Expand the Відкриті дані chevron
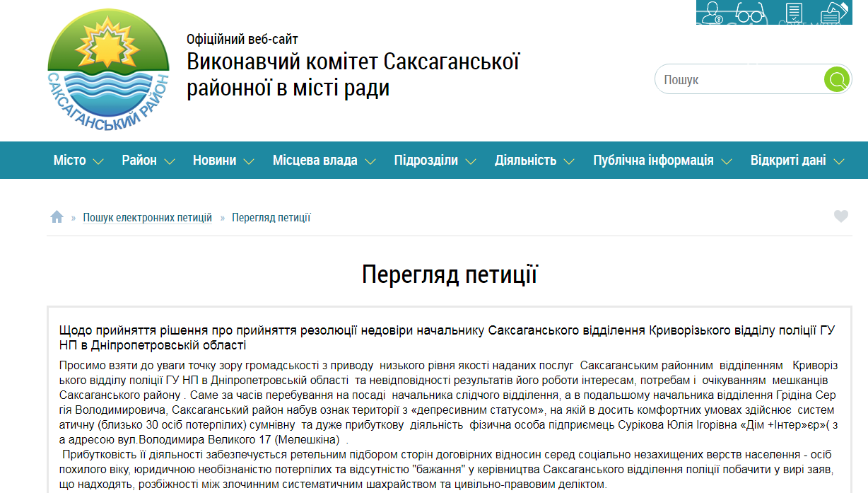The width and height of the screenshot is (868, 493). [x=839, y=161]
